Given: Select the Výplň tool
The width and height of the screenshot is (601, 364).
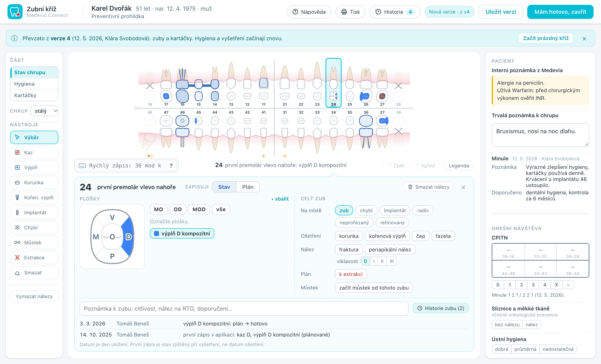Looking at the screenshot, I should click(x=34, y=167).
